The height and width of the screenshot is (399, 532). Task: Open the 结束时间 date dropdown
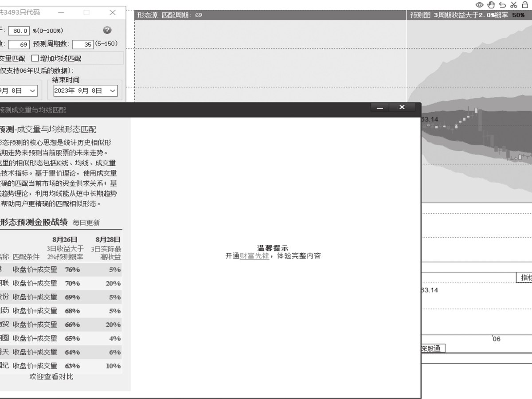[x=86, y=90]
